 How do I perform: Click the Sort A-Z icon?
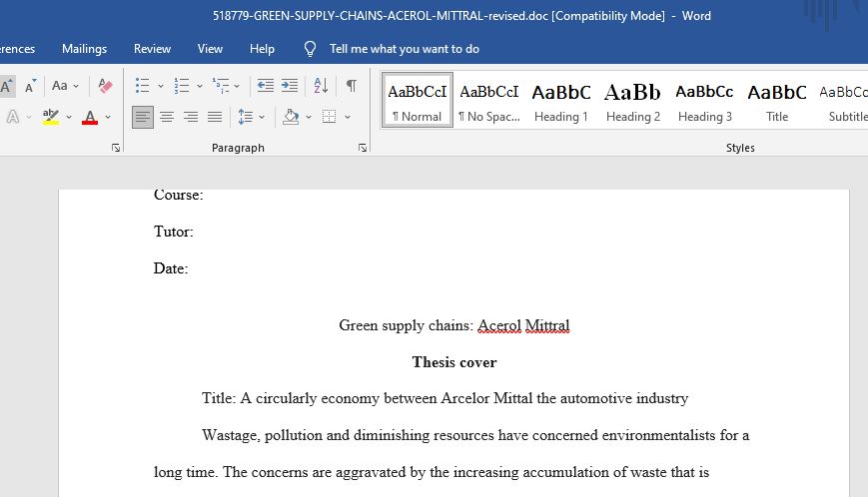[321, 86]
